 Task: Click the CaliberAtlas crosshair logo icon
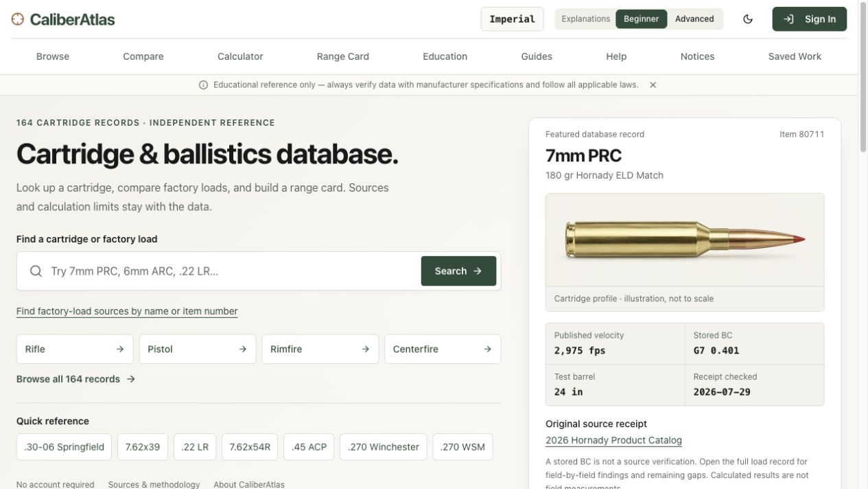(x=18, y=19)
